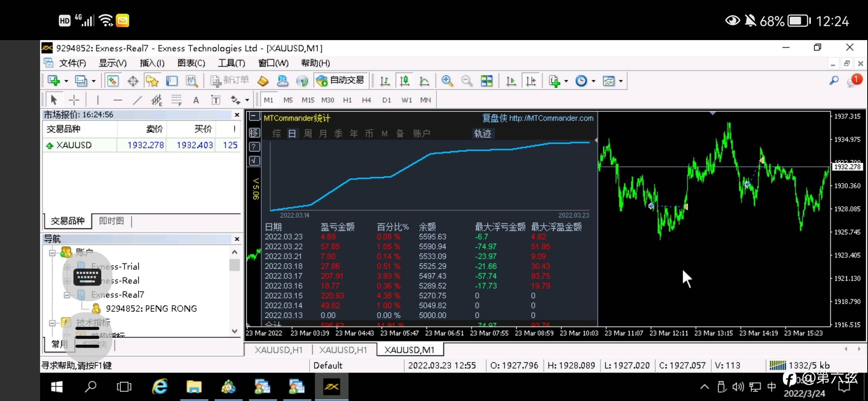
Task: Toggle the chart Auto Scroll button
Action: tap(511, 81)
